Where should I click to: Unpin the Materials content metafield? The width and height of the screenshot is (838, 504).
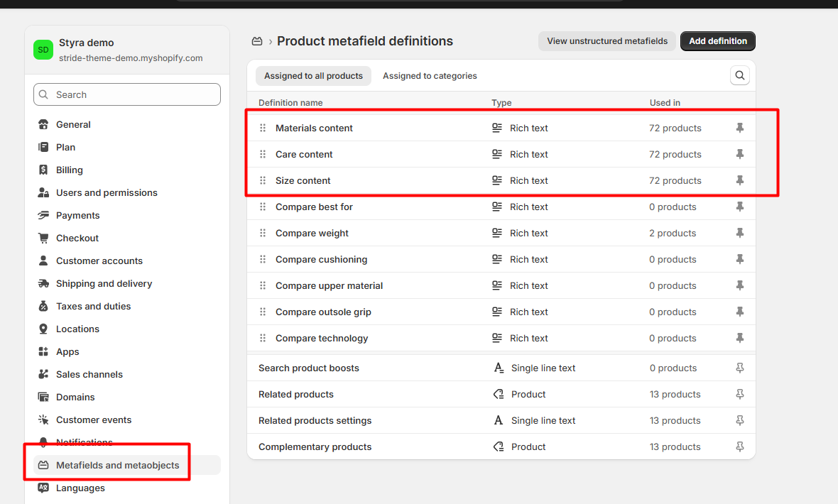tap(739, 128)
